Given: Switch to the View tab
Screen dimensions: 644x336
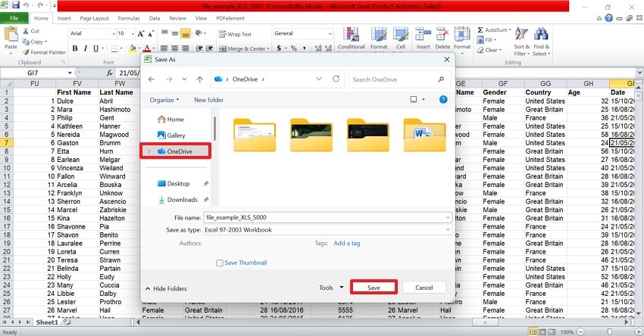Looking at the screenshot, I should pyautogui.click(x=201, y=18).
